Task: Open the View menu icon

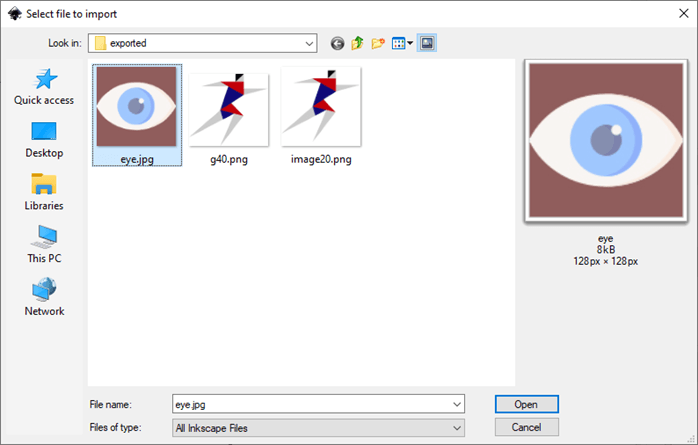Action: tap(402, 43)
